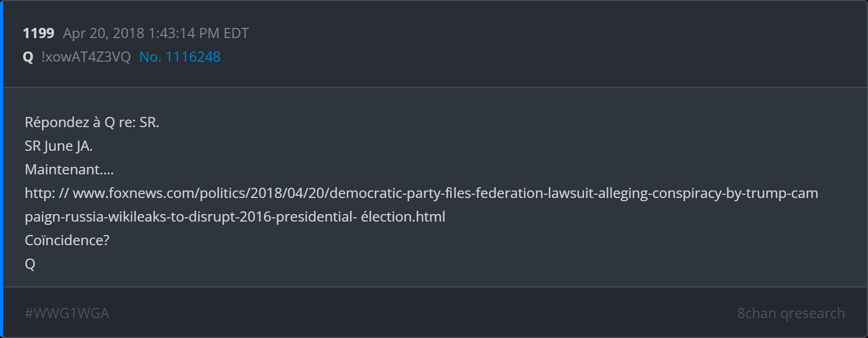The image size is (868, 338).
Task: Click the 'Coïncidence?' text
Action: [x=67, y=240]
